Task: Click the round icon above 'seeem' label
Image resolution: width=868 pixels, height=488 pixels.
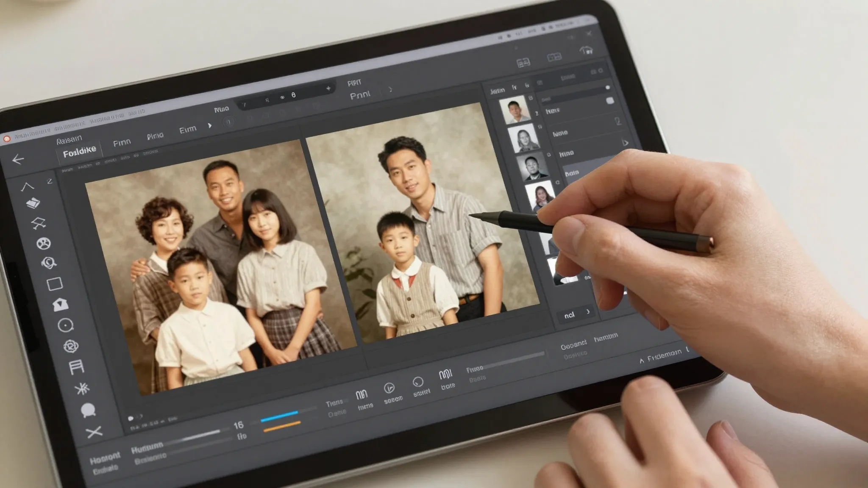Action: pos(389,388)
